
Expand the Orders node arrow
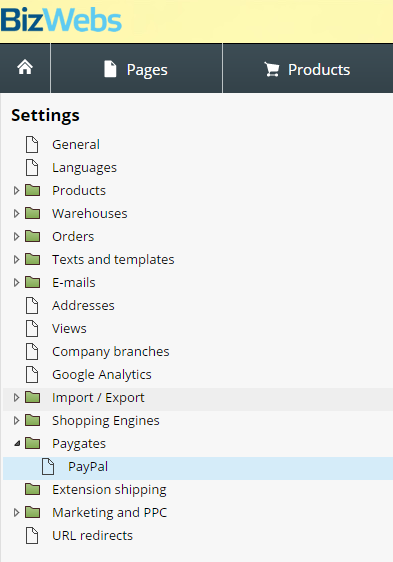click(x=16, y=236)
